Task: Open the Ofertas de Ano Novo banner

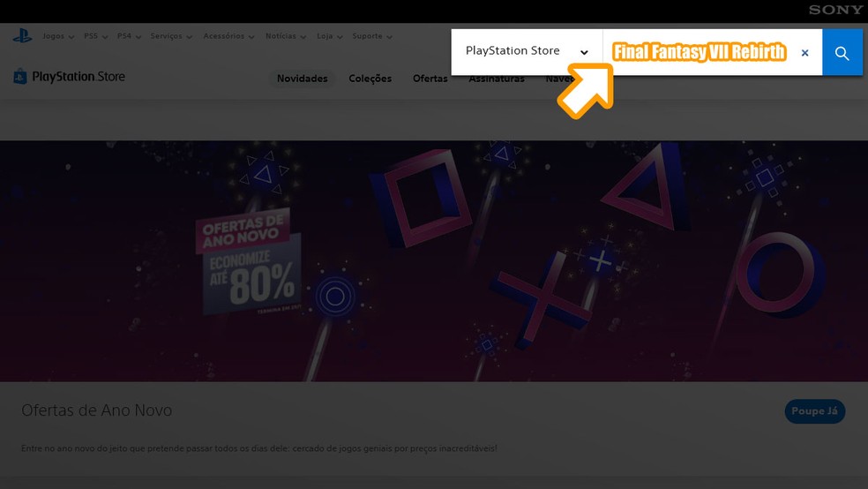Action: tap(434, 261)
